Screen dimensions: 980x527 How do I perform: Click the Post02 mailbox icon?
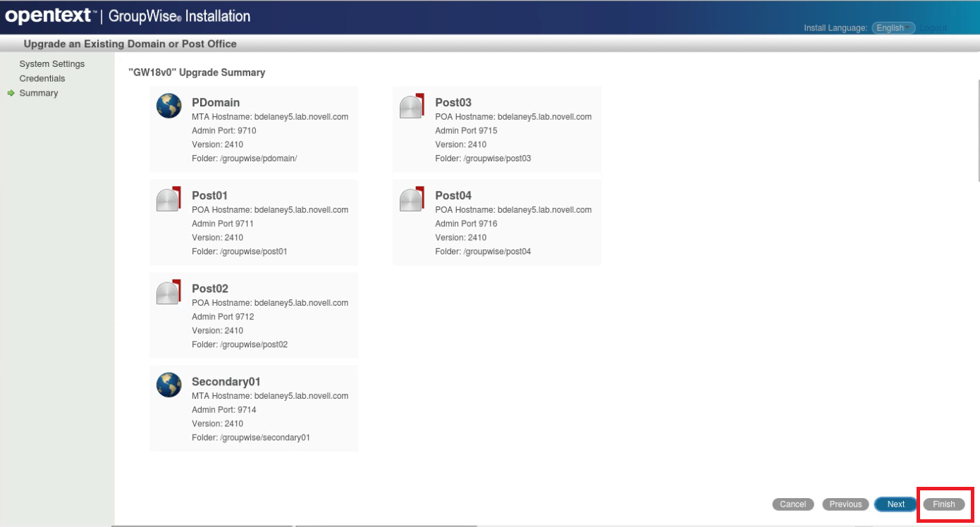(169, 292)
